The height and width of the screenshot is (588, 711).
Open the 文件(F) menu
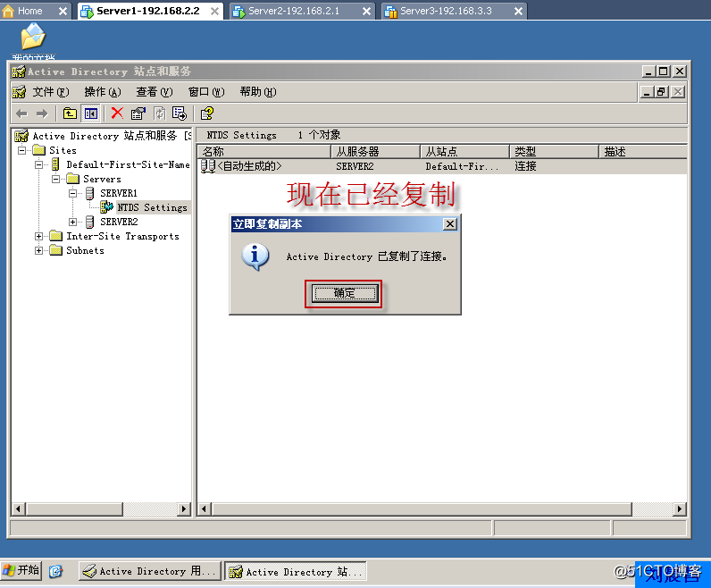pyautogui.click(x=50, y=92)
